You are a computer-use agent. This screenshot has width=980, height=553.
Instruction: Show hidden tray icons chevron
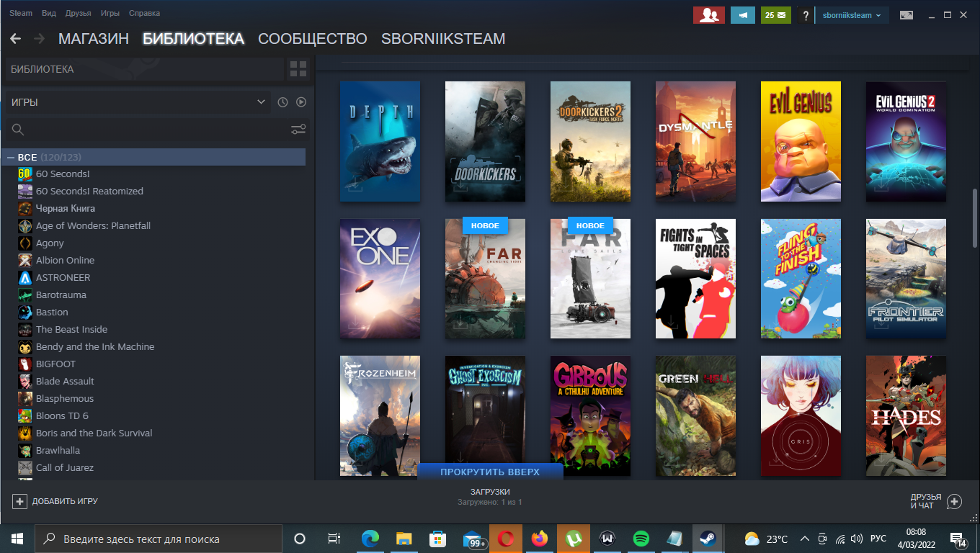point(803,539)
